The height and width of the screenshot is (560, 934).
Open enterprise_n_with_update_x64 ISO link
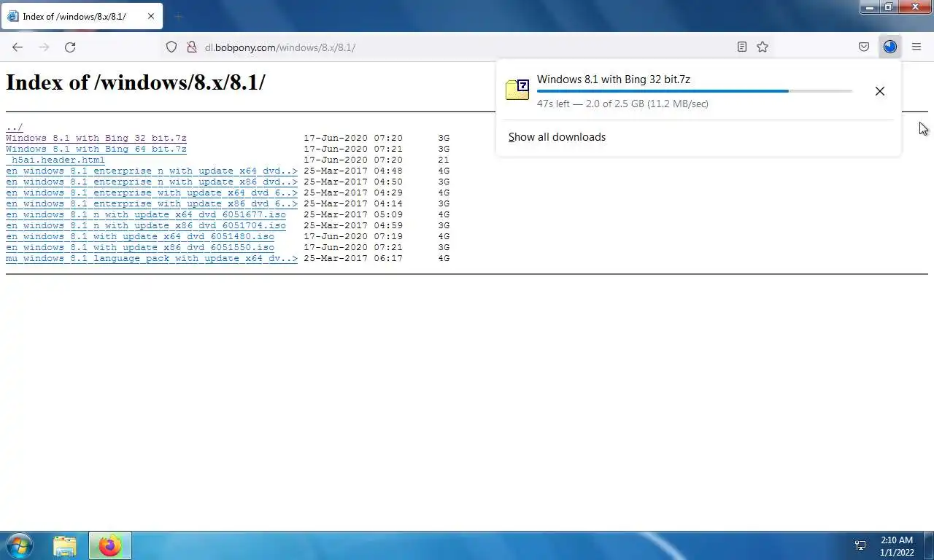(152, 171)
